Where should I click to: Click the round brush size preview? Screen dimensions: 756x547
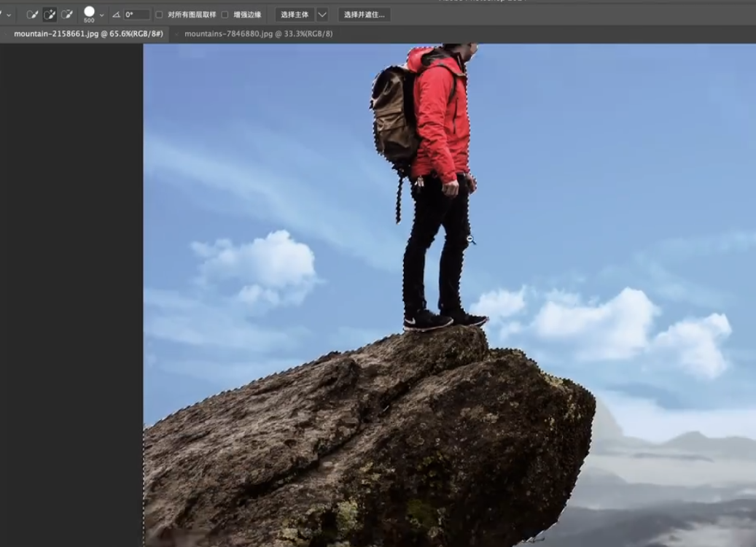tap(89, 12)
